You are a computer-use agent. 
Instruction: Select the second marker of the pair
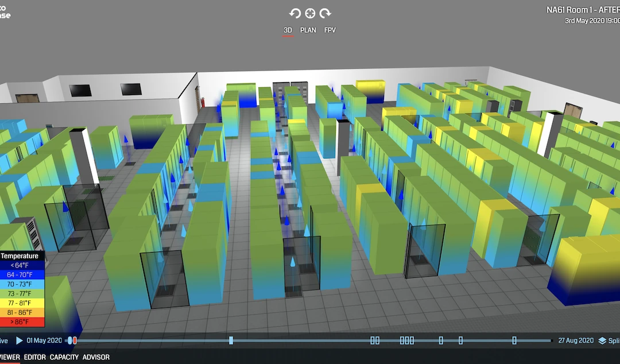377,340
